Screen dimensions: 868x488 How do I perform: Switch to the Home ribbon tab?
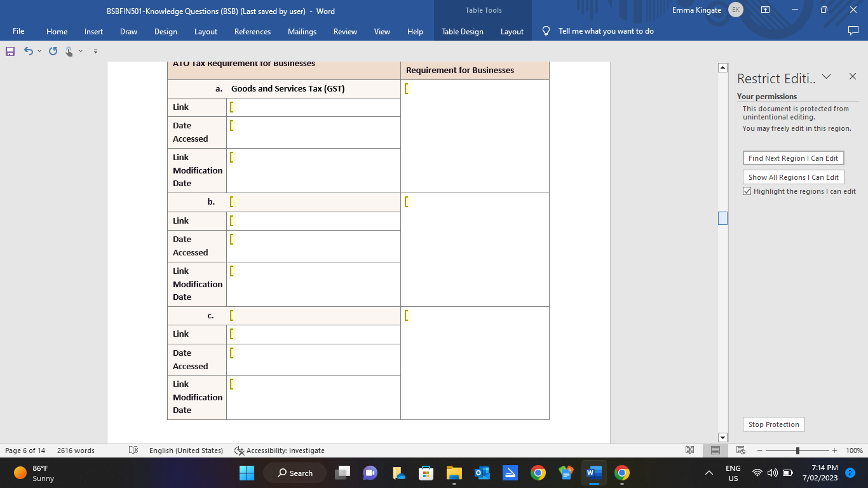pyautogui.click(x=57, y=31)
